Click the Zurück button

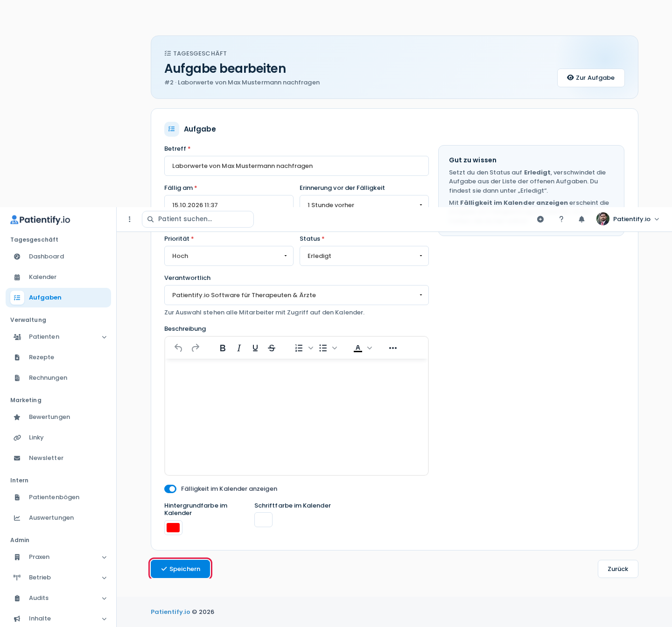point(618,569)
